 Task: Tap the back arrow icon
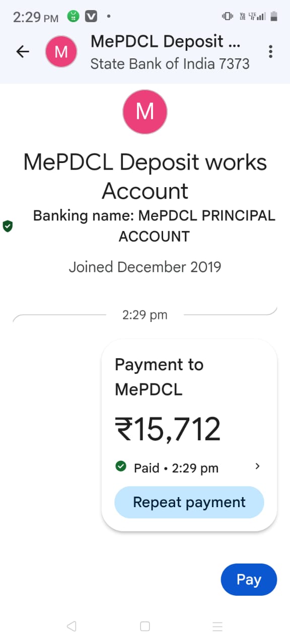[x=23, y=51]
